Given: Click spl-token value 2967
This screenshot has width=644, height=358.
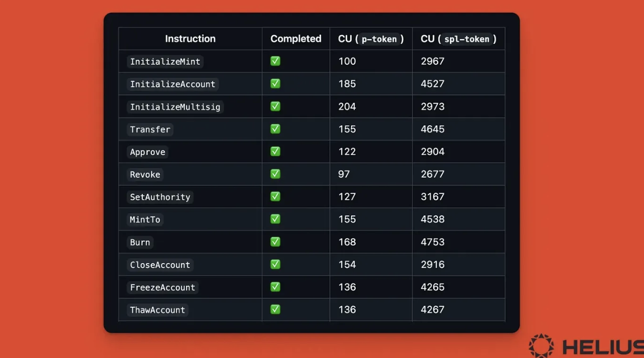Looking at the screenshot, I should pyautogui.click(x=433, y=61).
